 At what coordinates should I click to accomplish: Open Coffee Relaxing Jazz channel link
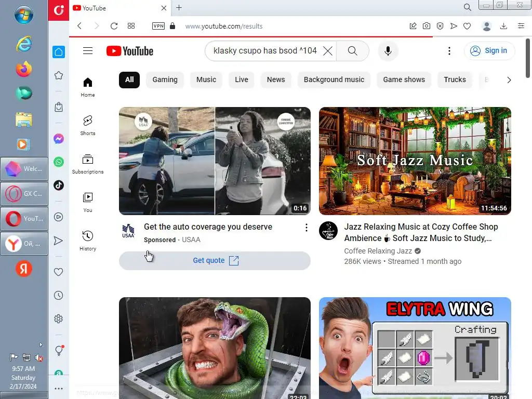coord(378,251)
